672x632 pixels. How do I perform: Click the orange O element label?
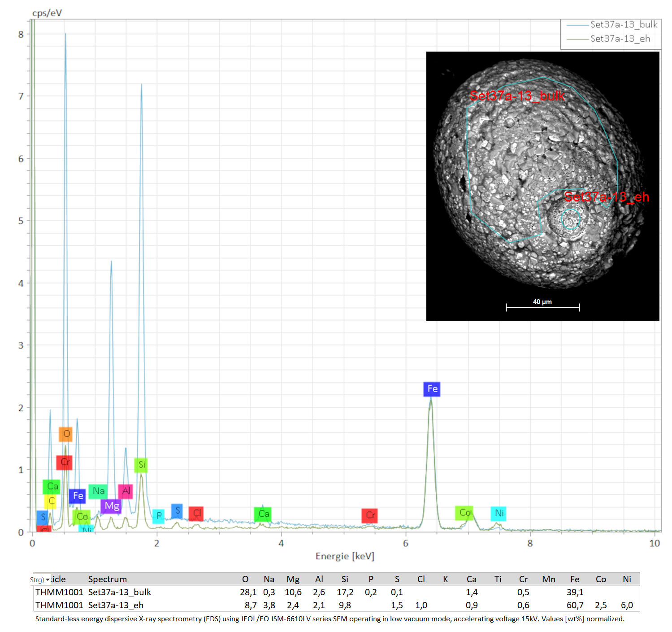tap(65, 434)
